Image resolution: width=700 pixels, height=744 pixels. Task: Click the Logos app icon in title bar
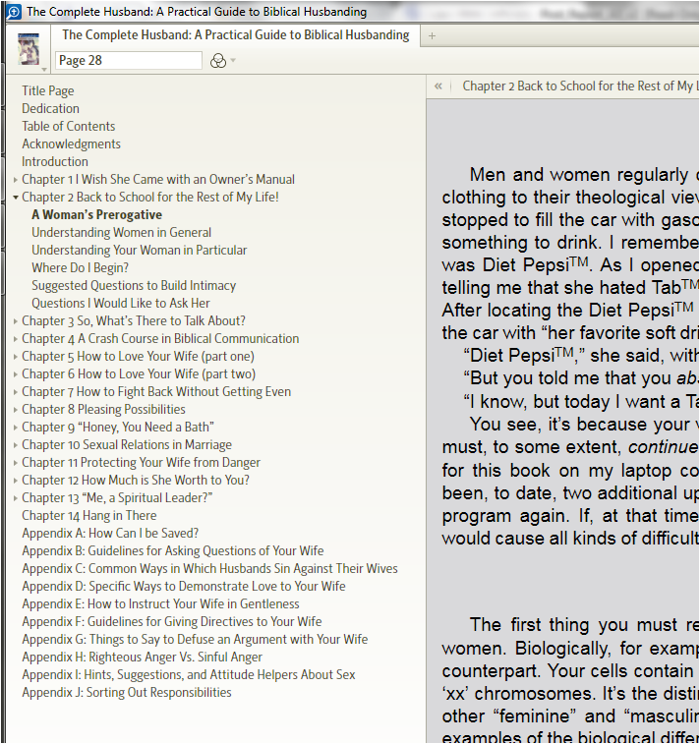(x=14, y=12)
